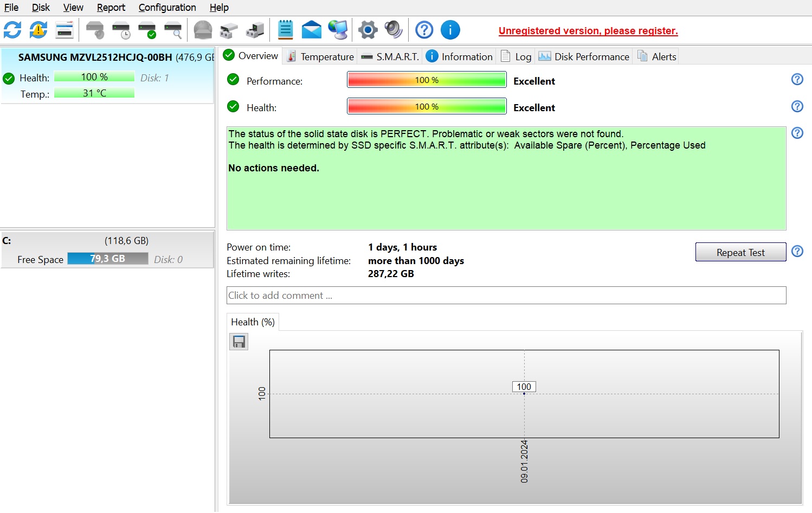Click help icon next to Performance row
This screenshot has height=513, width=812.
797,80
